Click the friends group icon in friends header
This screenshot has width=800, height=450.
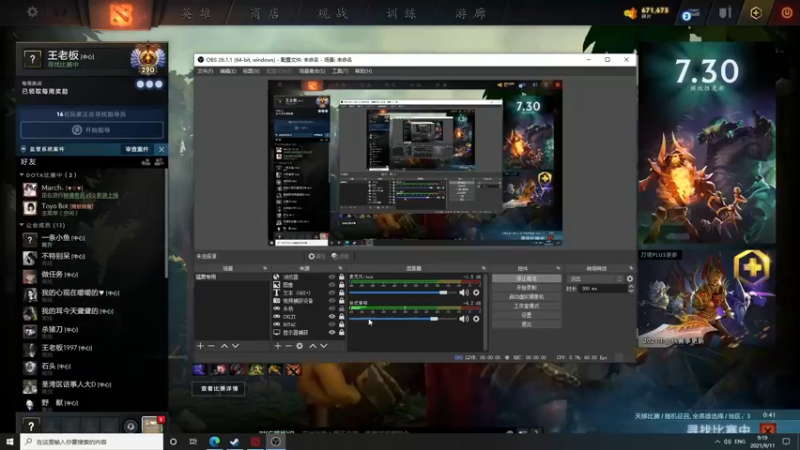pos(159,162)
